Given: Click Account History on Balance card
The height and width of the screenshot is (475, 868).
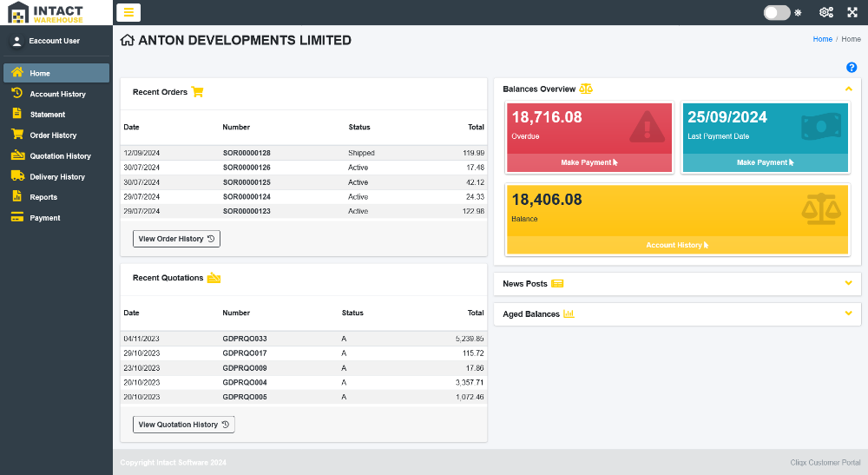Looking at the screenshot, I should pyautogui.click(x=677, y=245).
